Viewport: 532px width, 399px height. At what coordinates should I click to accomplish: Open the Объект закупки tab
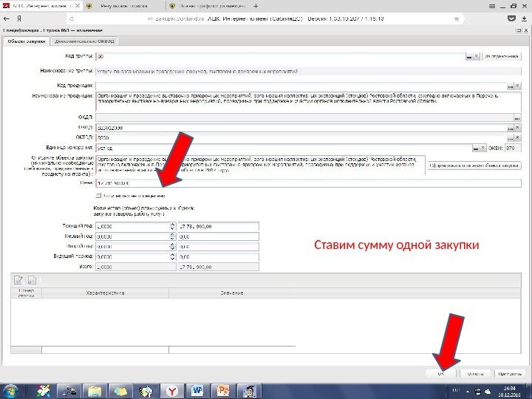(27, 41)
